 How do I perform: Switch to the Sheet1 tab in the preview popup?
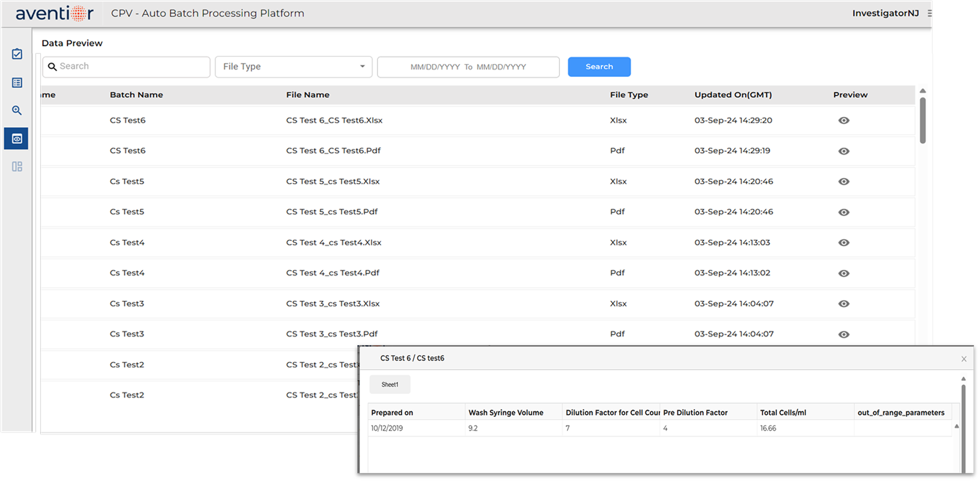(390, 384)
